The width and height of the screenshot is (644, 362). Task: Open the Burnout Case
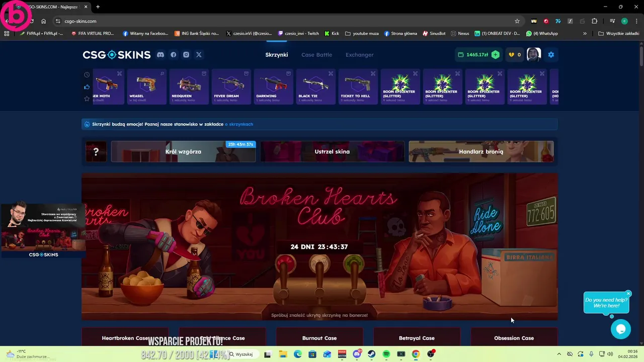tap(319, 337)
